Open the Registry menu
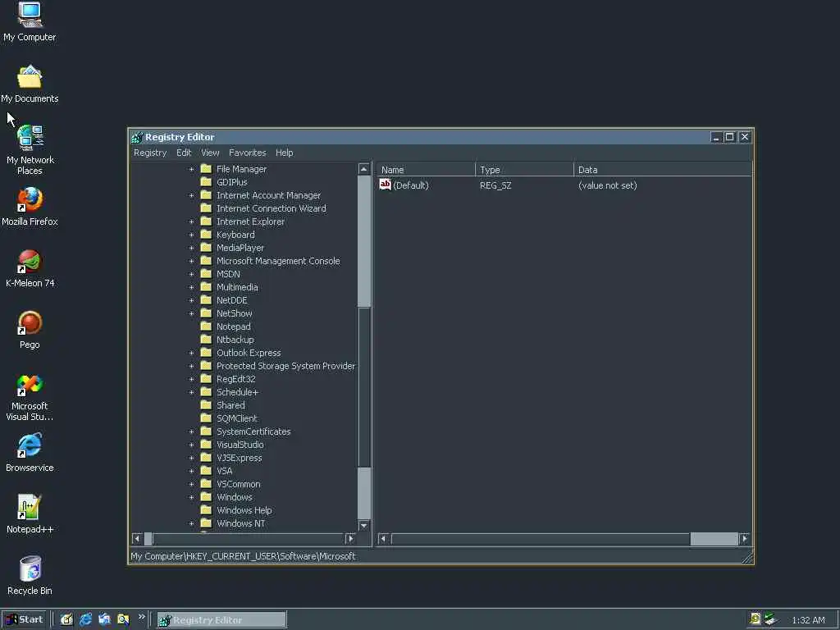This screenshot has width=840, height=630. coord(150,153)
